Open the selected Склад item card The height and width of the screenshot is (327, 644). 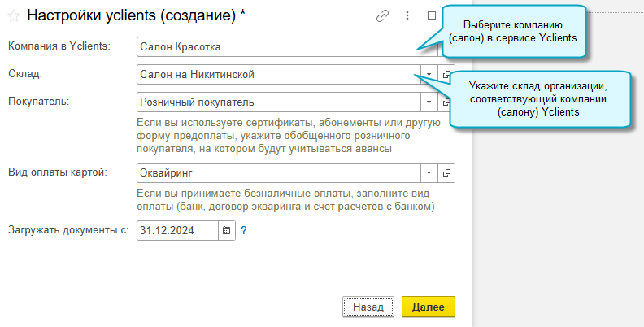click(x=446, y=75)
